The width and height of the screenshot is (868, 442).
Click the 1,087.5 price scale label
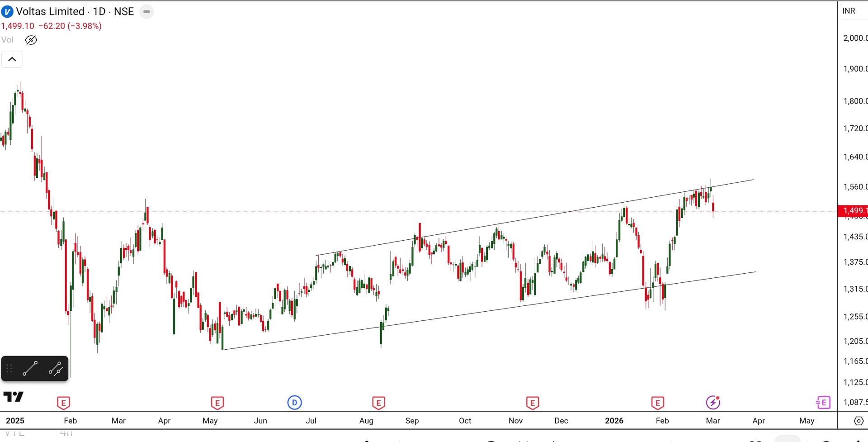(x=855, y=402)
